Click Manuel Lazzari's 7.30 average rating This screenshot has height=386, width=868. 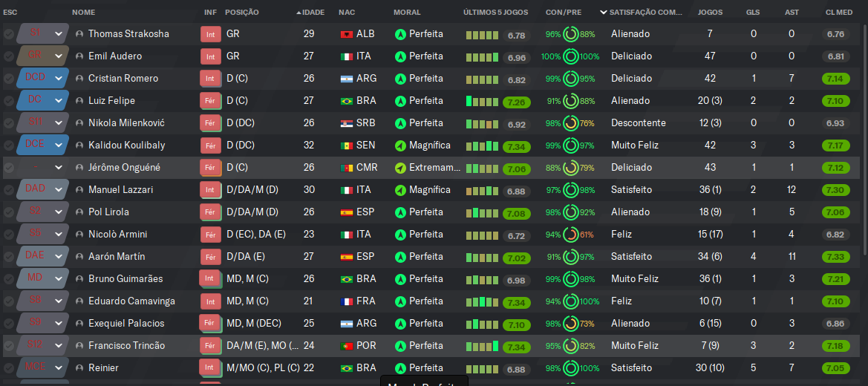836,190
